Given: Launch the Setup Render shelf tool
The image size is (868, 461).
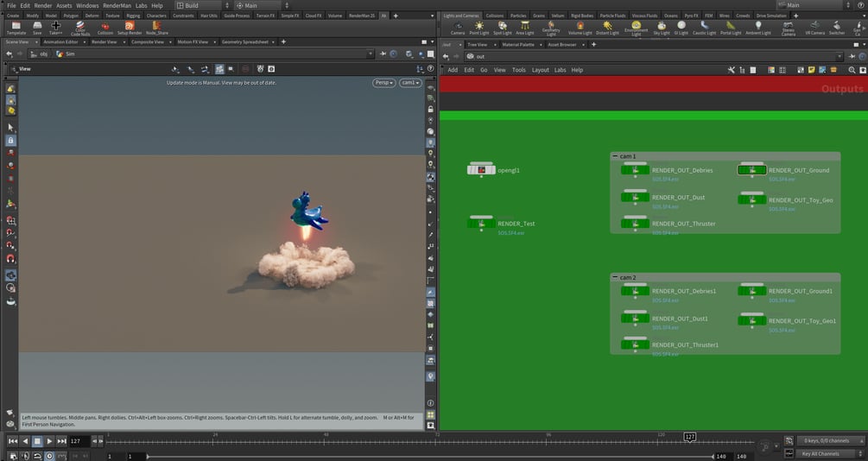Looking at the screenshot, I should tap(130, 28).
